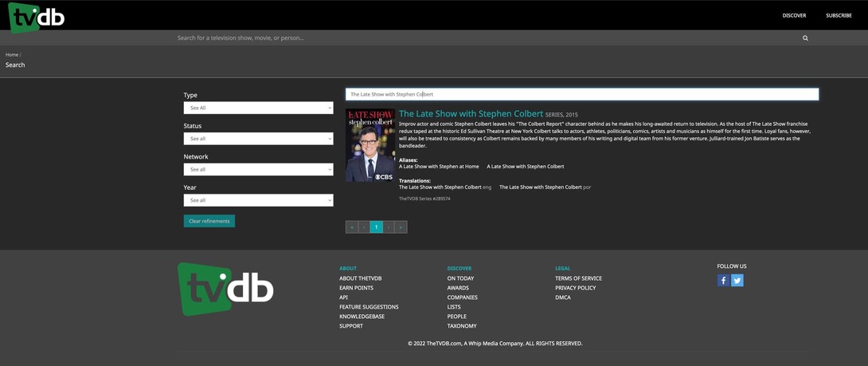The height and width of the screenshot is (366, 868).
Task: Go to Home breadcrumb
Action: [12, 55]
